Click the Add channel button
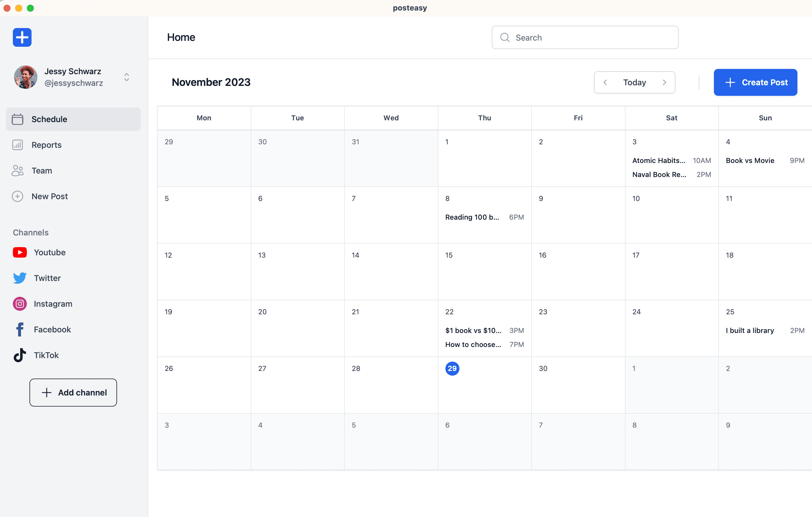The height and width of the screenshot is (517, 812). [x=73, y=393]
